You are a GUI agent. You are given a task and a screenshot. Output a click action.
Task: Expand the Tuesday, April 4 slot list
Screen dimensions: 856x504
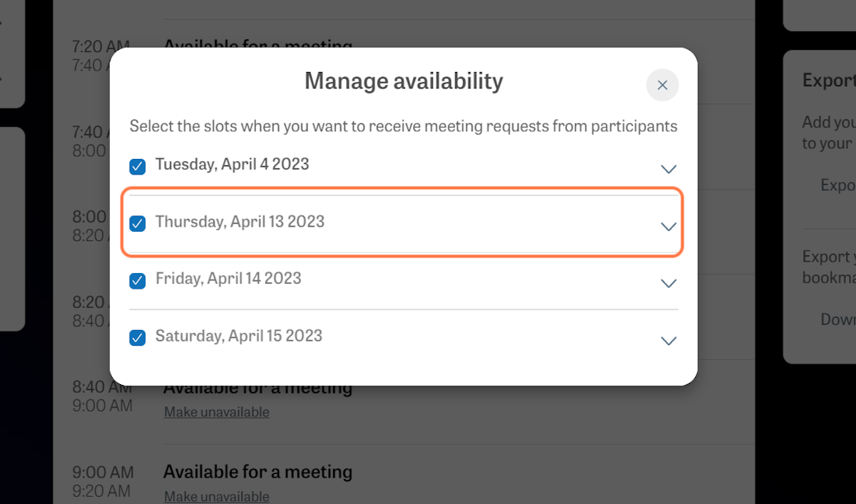pos(668,169)
